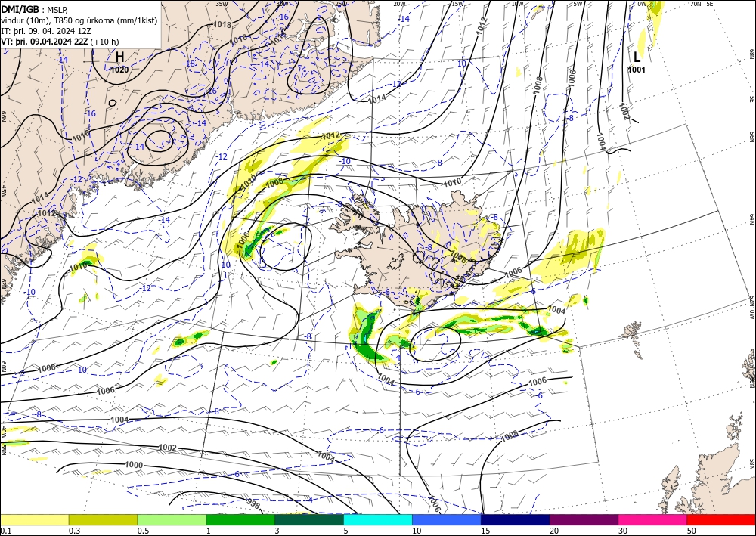Click the -18 temperature contour label
Viewport: 756px width, 536px height.
190,64
